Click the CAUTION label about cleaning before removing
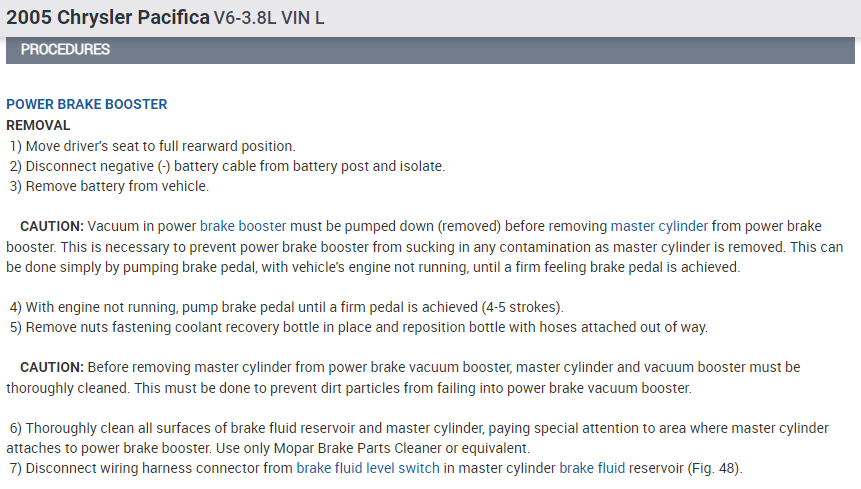Viewport: 861px width, 489px height. [x=52, y=367]
